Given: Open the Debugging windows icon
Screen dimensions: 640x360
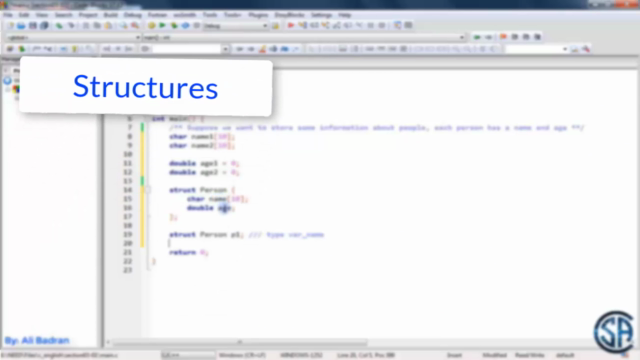Looking at the screenshot, I should click(x=397, y=26).
